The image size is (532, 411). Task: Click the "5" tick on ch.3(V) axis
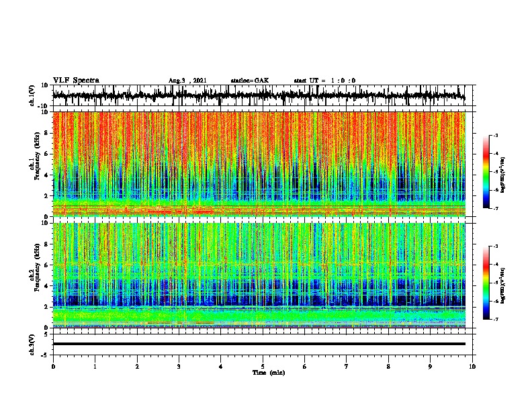pyautogui.click(x=47, y=334)
